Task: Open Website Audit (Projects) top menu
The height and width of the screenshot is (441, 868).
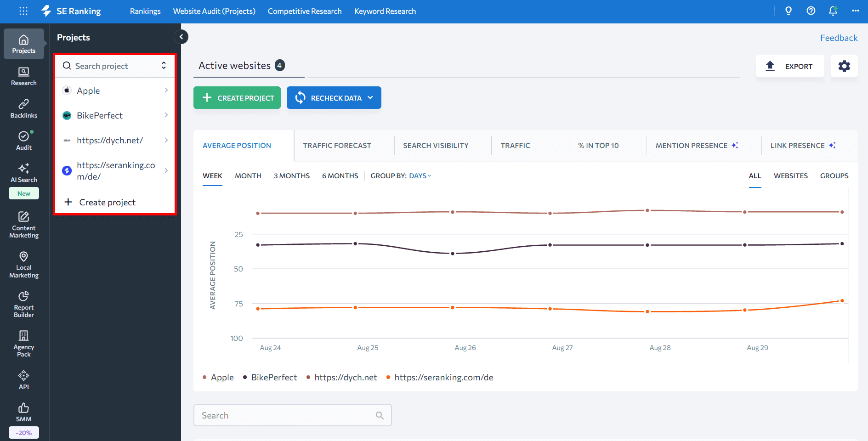Action: pyautogui.click(x=214, y=11)
